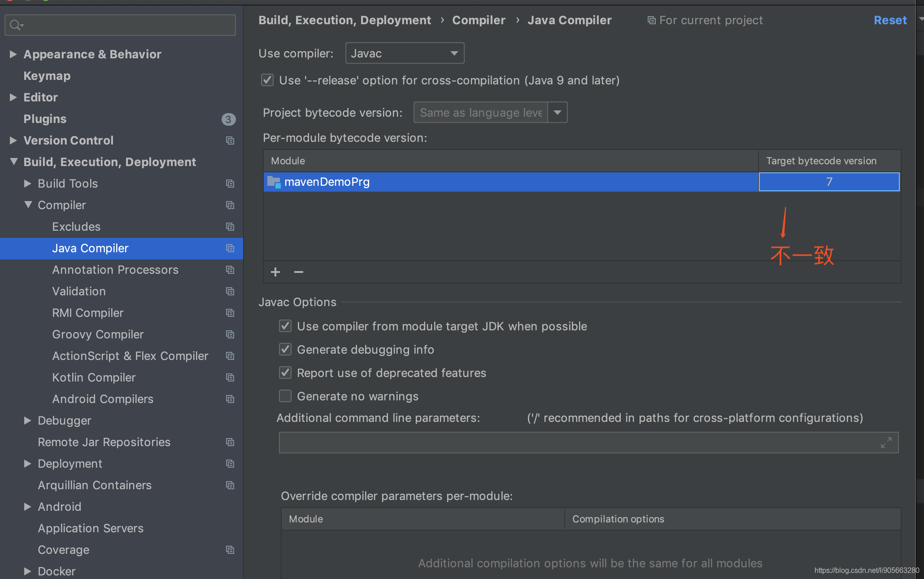Click the plus icon to add module
This screenshot has width=924, height=579.
(275, 272)
